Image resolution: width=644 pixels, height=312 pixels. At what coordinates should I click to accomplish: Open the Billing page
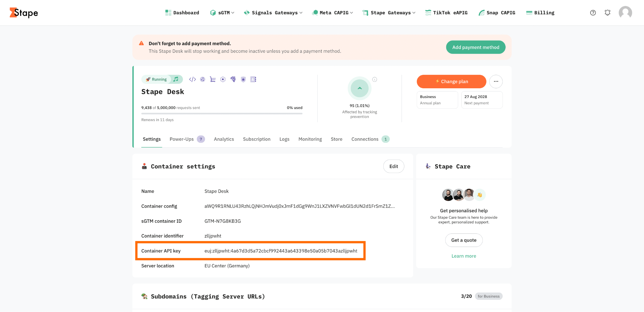[540, 13]
